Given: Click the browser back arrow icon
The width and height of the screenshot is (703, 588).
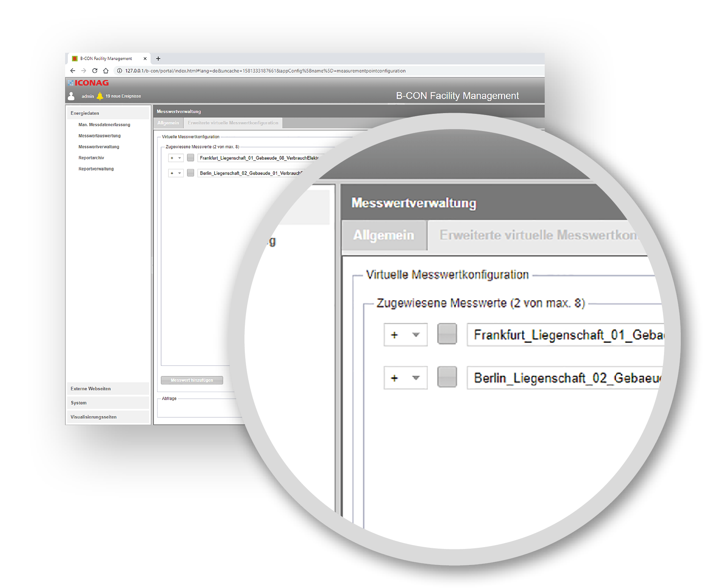Looking at the screenshot, I should tap(73, 71).
